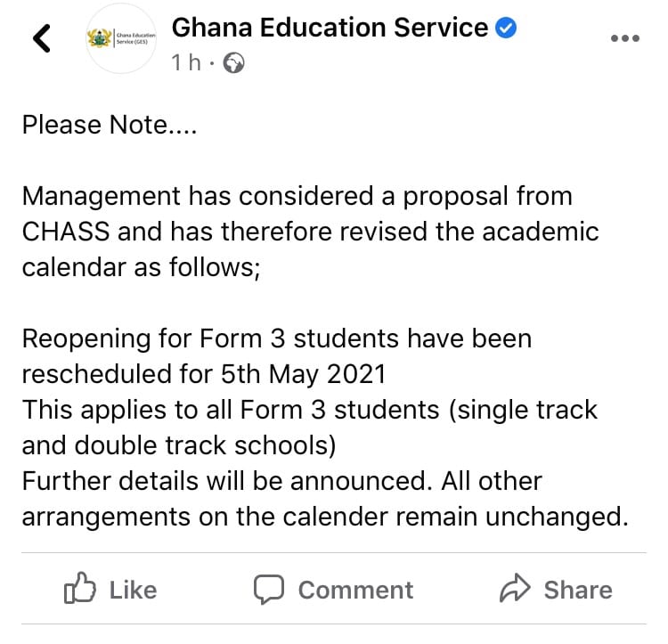Screen dimensions: 668x644
Task: Tap the '5th May 2021' date text
Action: (x=303, y=375)
